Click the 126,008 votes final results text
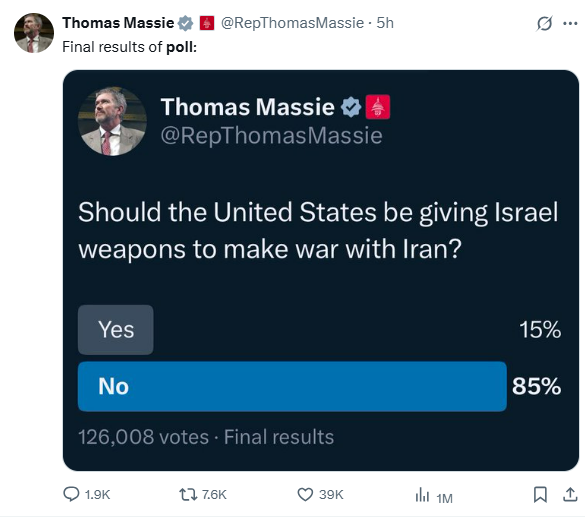 (206, 437)
